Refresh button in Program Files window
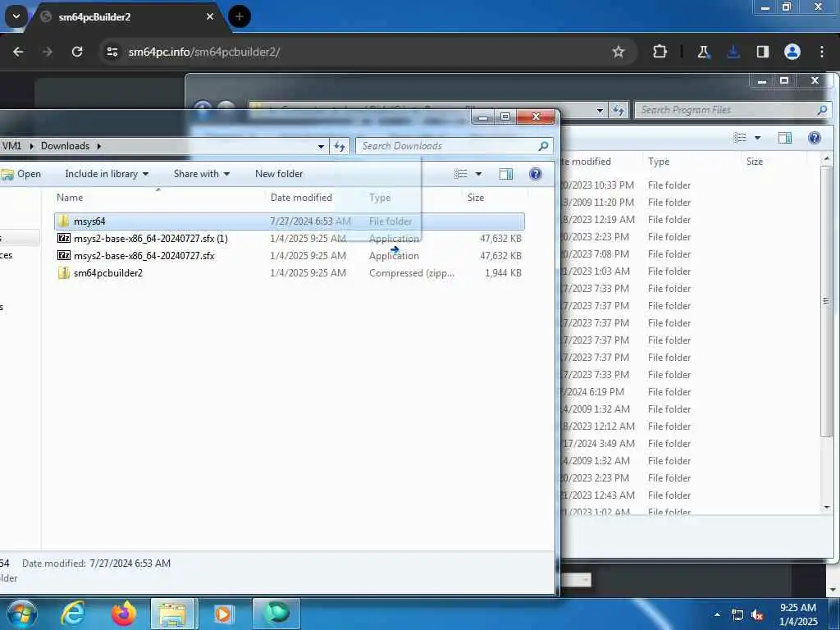Viewport: 840px width, 630px height. pos(619,111)
